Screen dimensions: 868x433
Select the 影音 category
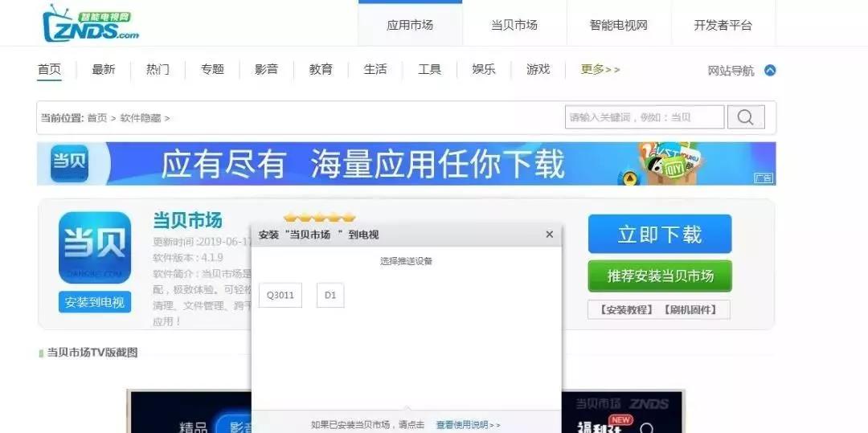pyautogui.click(x=266, y=70)
